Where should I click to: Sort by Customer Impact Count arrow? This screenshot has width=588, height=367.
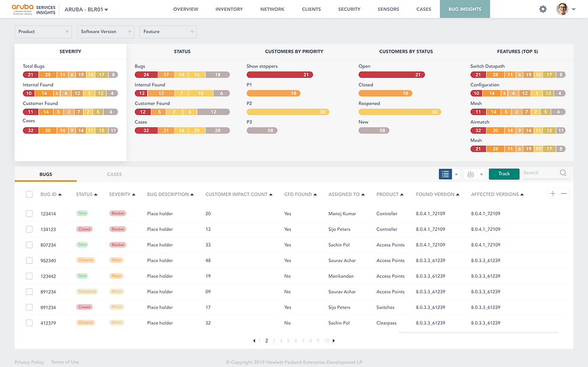[271, 194]
